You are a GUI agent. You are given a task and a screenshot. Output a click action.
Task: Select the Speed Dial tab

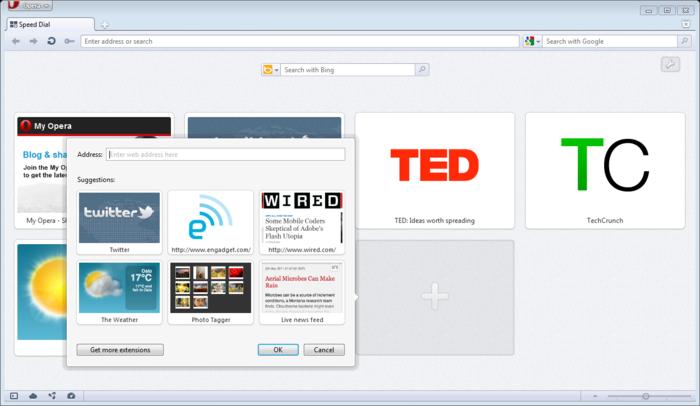pos(50,25)
